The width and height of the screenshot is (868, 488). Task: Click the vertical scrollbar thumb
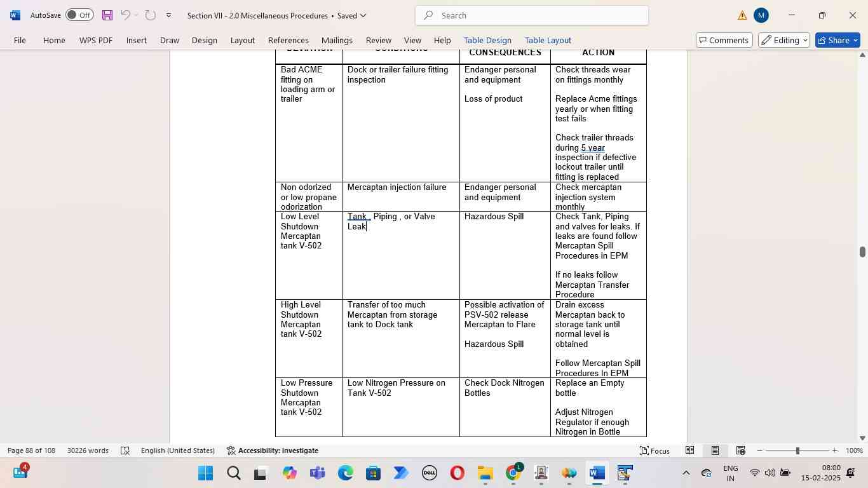tap(862, 252)
